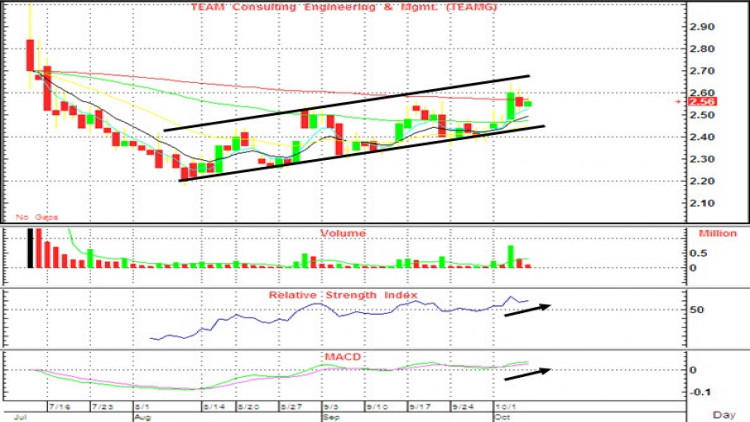Select the 50 label on RSI axis

click(x=697, y=310)
